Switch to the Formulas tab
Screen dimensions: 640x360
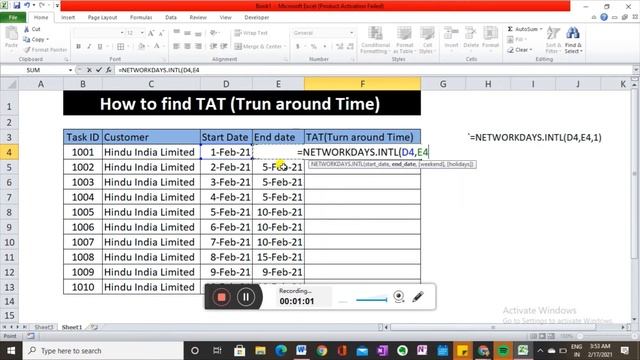click(141, 18)
